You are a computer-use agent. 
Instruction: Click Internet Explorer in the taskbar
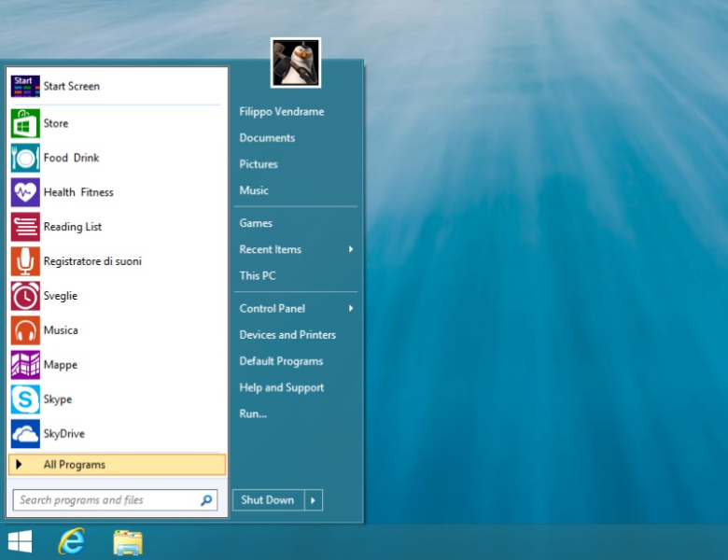72,541
